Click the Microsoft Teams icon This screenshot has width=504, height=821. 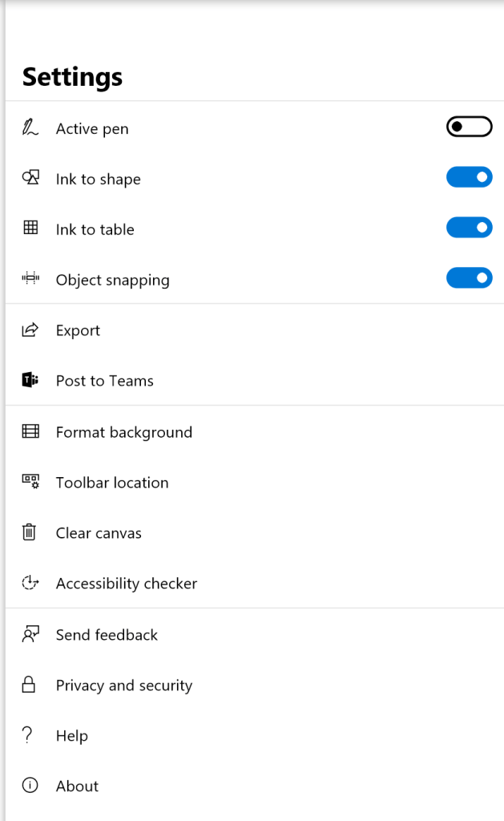click(30, 380)
